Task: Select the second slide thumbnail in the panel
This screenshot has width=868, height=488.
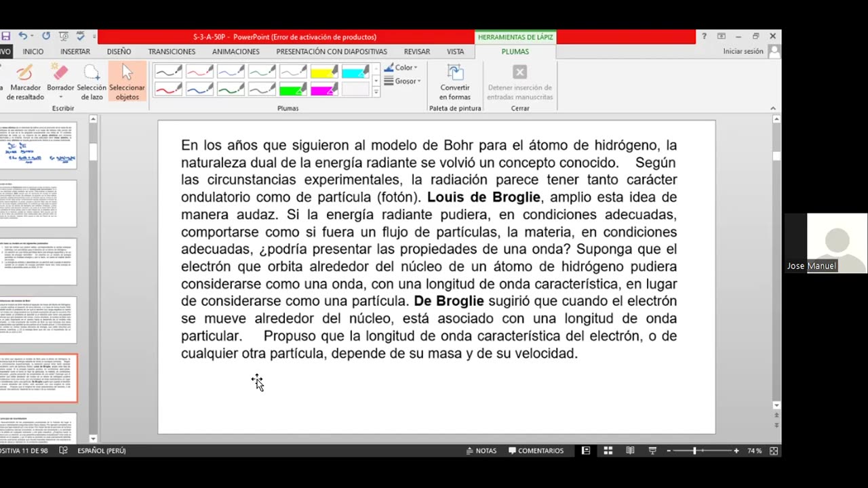Action: [38, 203]
